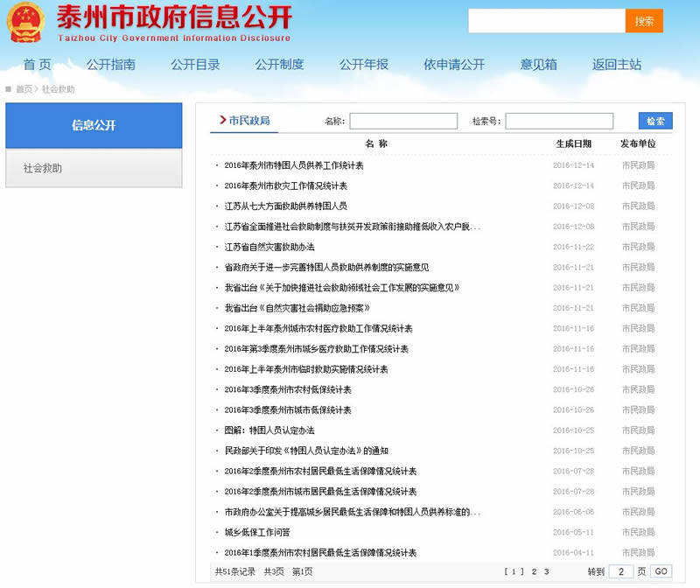This screenshot has height=588, width=700.
Task: Select 社会救助 in the left sidebar
Action: (43, 168)
